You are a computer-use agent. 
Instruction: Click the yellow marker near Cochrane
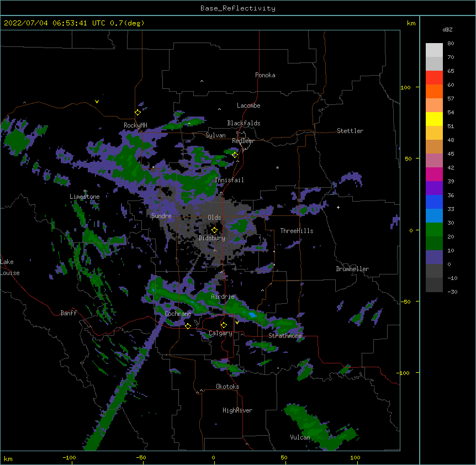188,326
